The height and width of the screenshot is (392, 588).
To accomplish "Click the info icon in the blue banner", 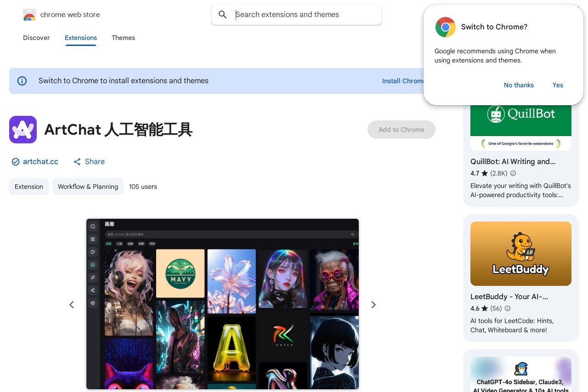I will point(22,81).
